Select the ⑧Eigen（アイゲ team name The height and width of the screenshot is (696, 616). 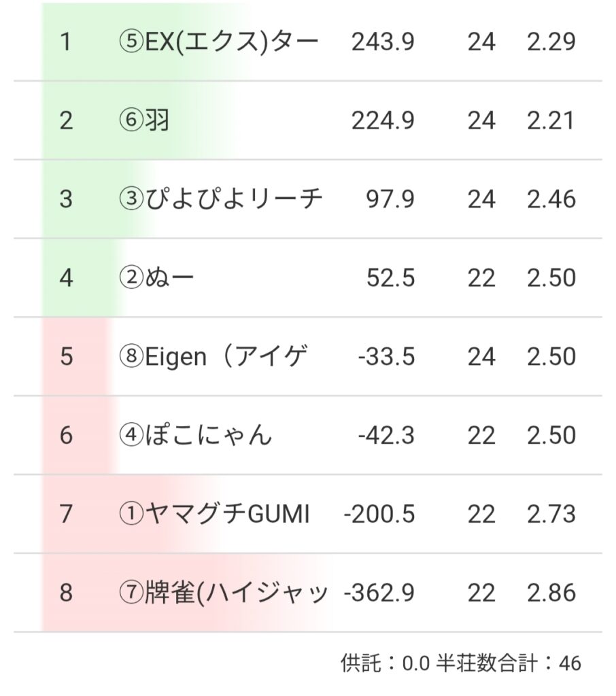pyautogui.click(x=213, y=357)
